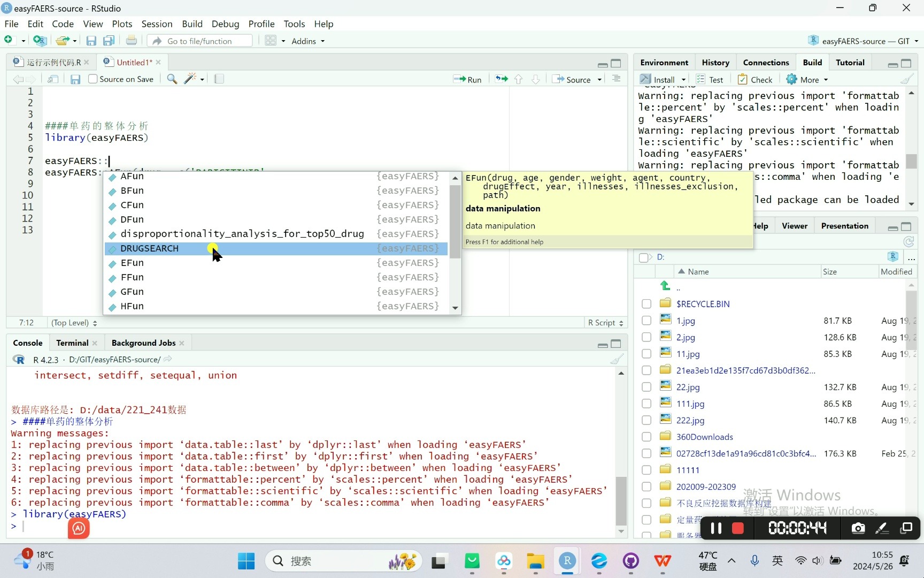Click the Find/Replace magnifier icon
This screenshot has height=578, width=924.
tap(172, 79)
